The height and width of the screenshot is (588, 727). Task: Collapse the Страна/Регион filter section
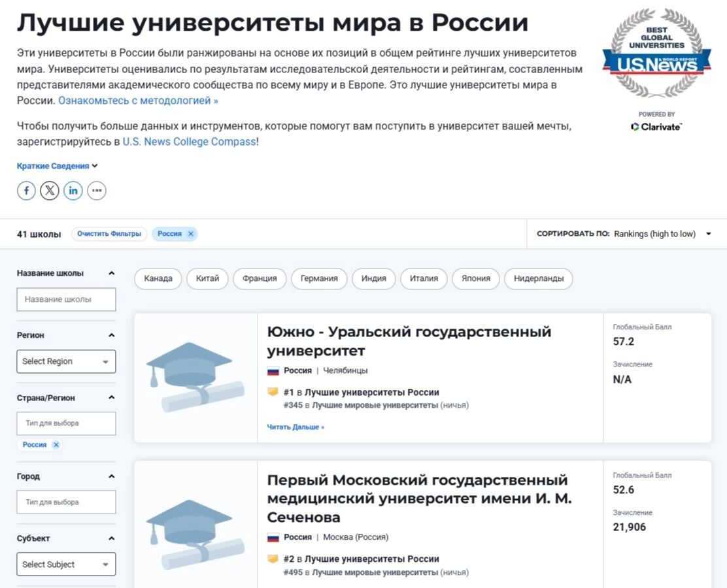111,398
